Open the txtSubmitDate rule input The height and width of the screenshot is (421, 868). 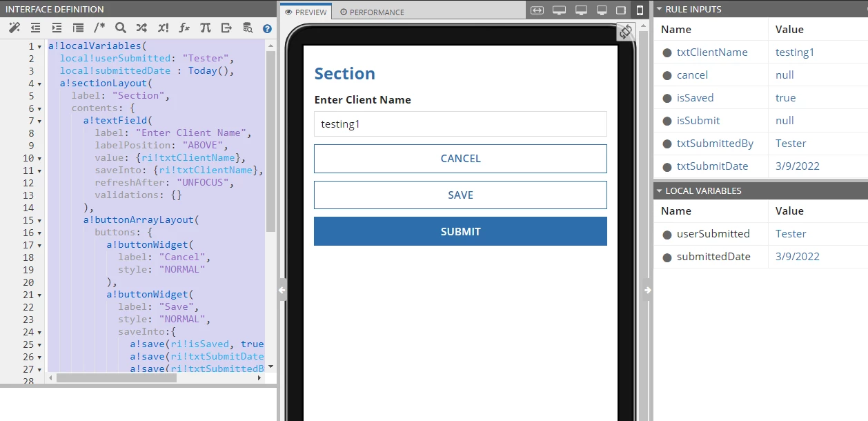click(712, 166)
